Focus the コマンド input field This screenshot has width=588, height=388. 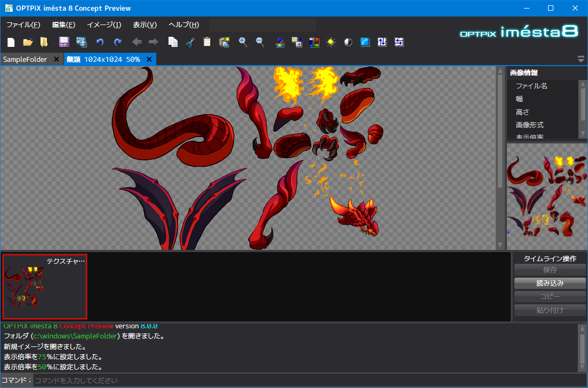[x=310, y=381]
